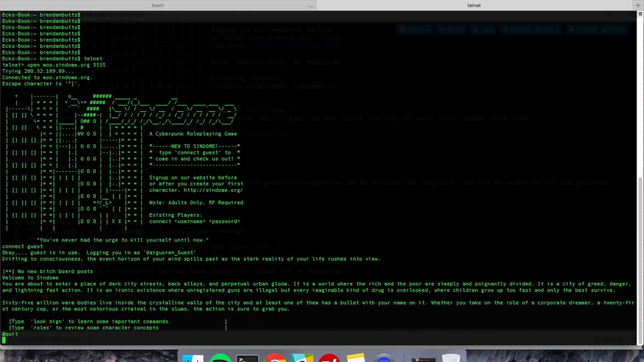Select the telnet tab
The width and height of the screenshot is (644, 362).
473,6
